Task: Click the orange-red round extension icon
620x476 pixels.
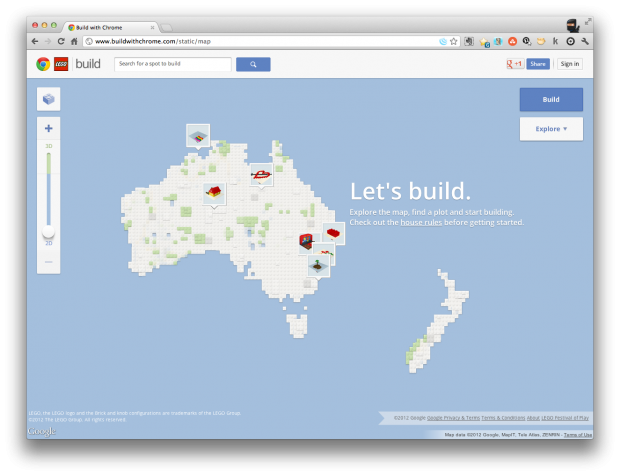Action: point(512,41)
